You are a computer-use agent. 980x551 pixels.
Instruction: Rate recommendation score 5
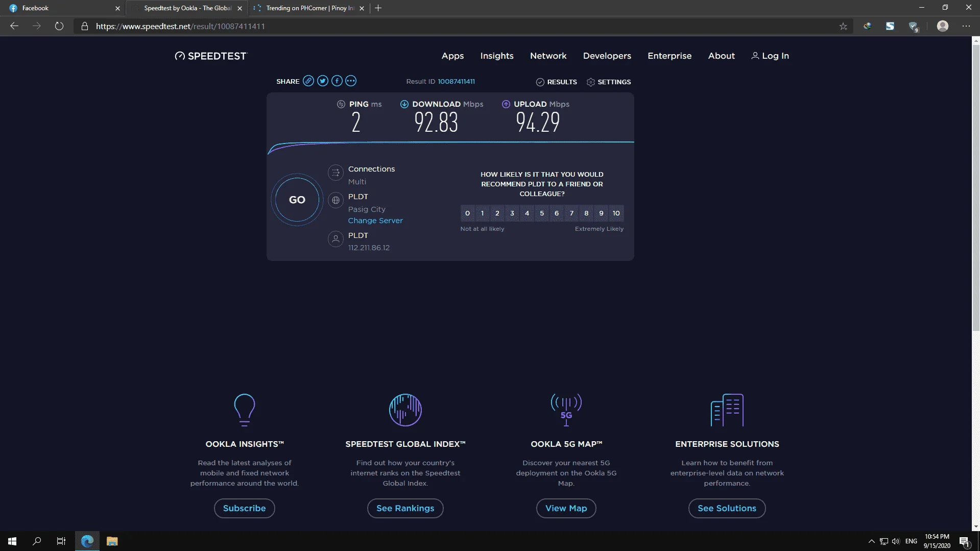click(542, 213)
